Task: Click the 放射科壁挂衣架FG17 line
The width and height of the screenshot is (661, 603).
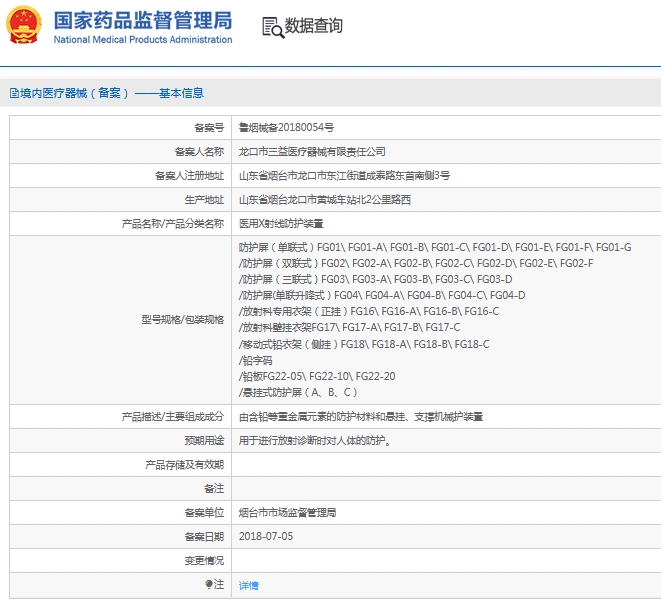Action: (x=349, y=327)
